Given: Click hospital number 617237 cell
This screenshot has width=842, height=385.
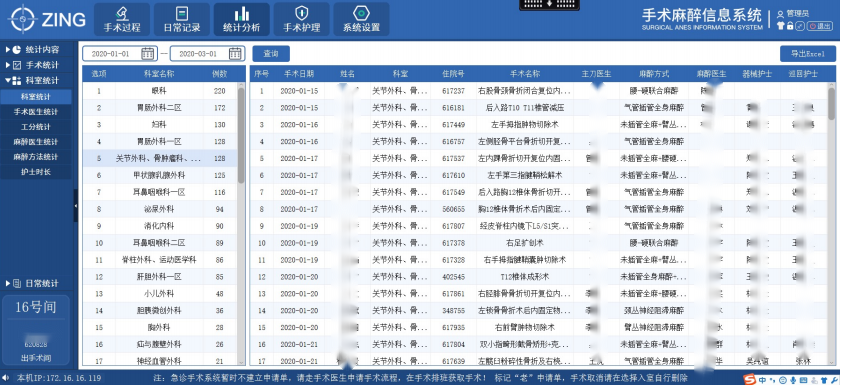Looking at the screenshot, I should 453,91.
